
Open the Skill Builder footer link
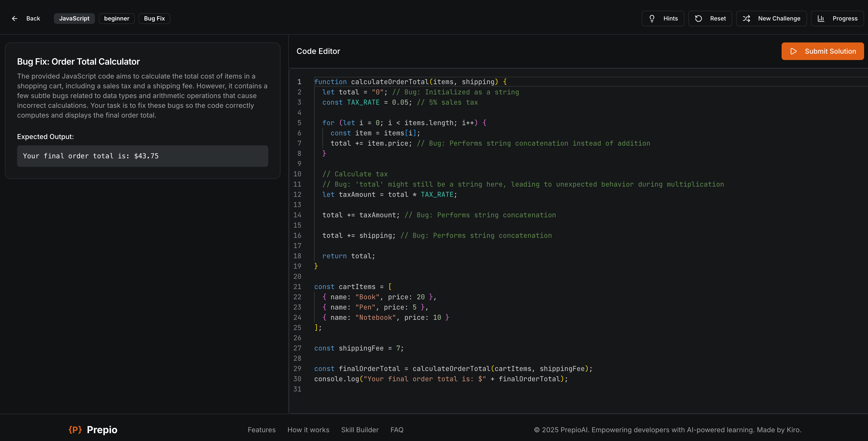[x=360, y=430]
